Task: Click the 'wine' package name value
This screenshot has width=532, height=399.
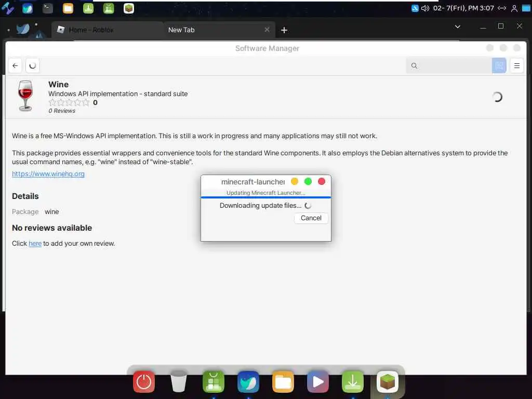Action: (51, 212)
